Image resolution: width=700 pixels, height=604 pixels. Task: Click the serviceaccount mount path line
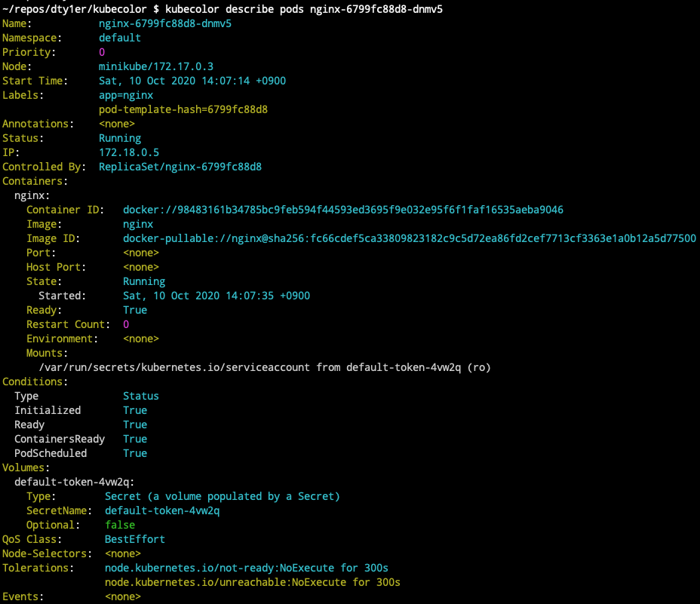265,367
